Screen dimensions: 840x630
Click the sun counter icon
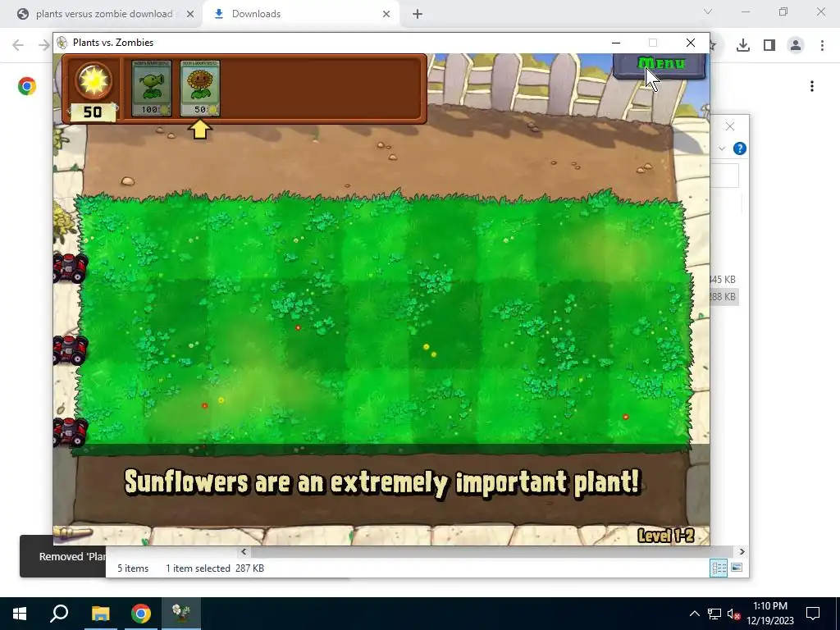point(94,81)
